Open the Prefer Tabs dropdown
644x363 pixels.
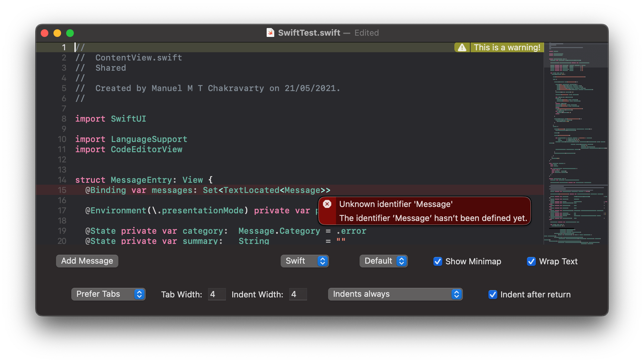coord(108,294)
